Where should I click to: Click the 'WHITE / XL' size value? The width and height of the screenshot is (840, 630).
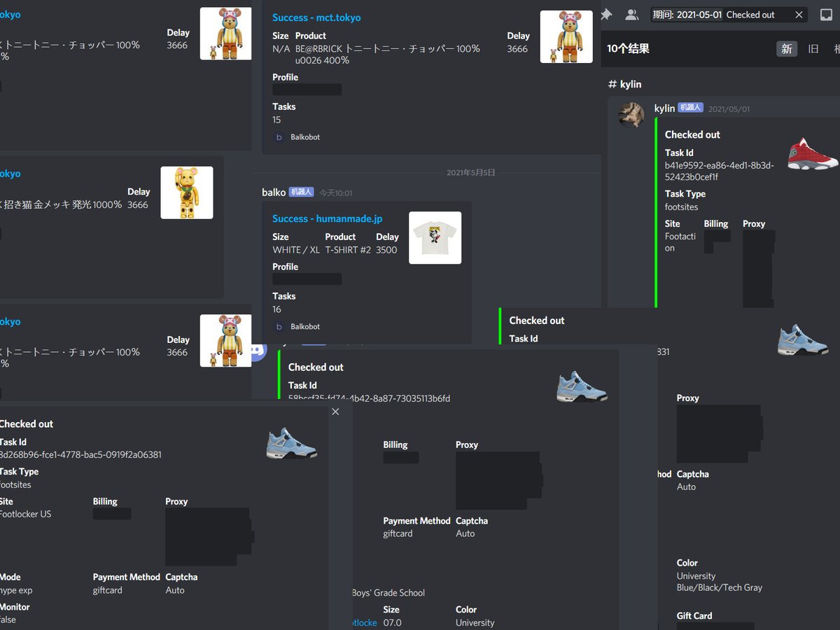coord(296,250)
